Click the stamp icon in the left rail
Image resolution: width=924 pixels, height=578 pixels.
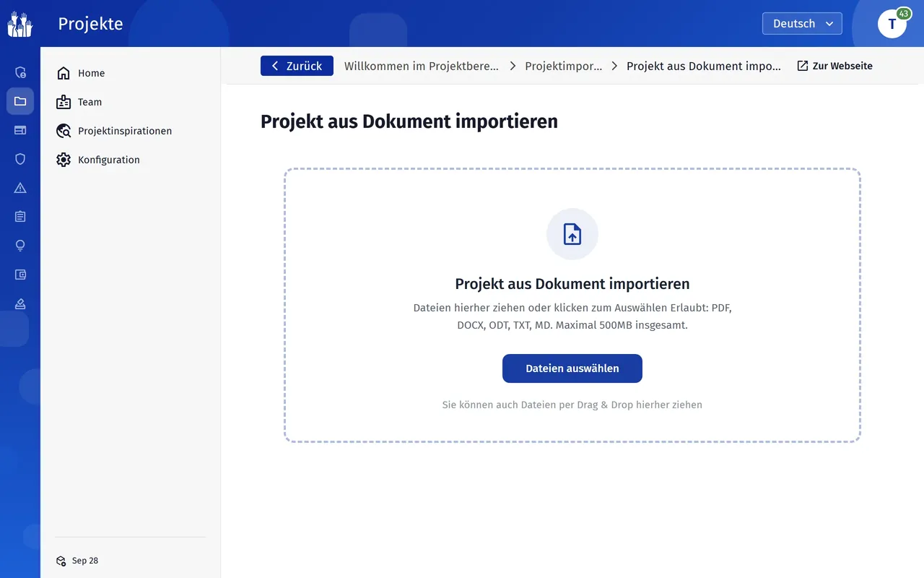click(20, 303)
